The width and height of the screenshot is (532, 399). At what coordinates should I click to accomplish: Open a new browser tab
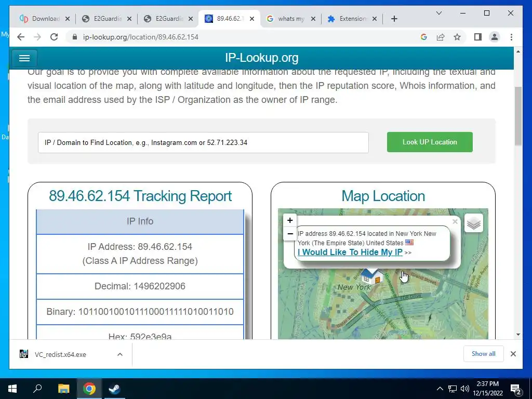(394, 19)
